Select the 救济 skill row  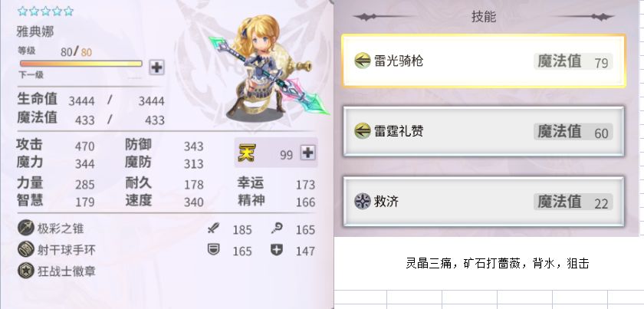click(484, 202)
